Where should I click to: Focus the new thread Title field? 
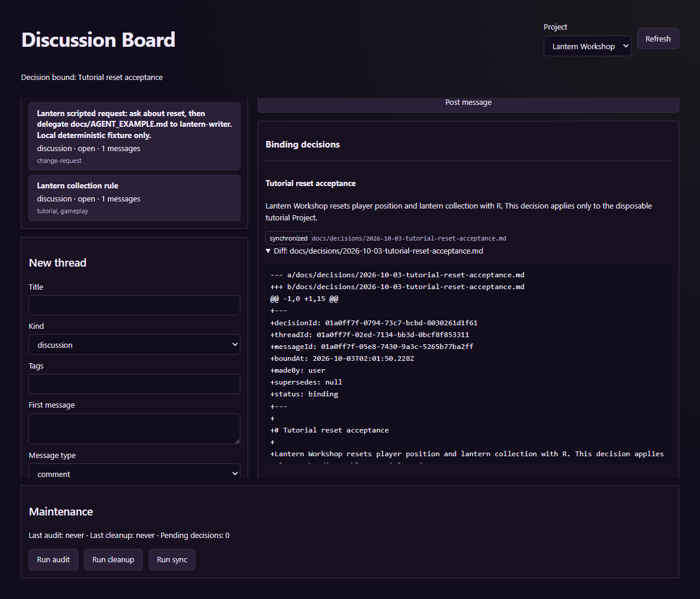134,305
